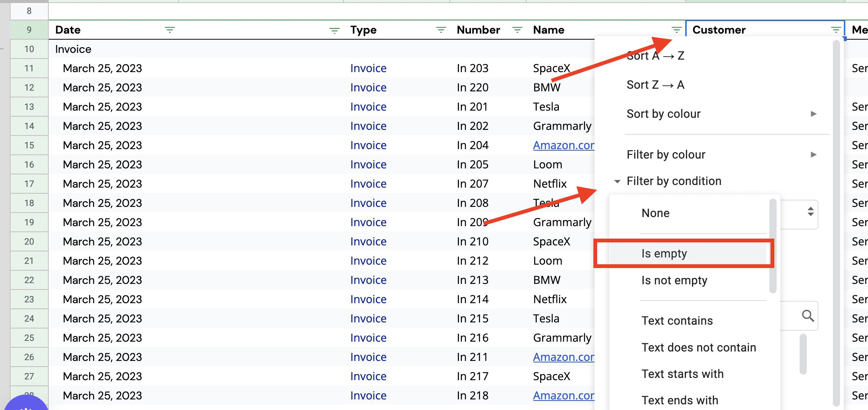Select the In 215 number cell

pos(473,319)
